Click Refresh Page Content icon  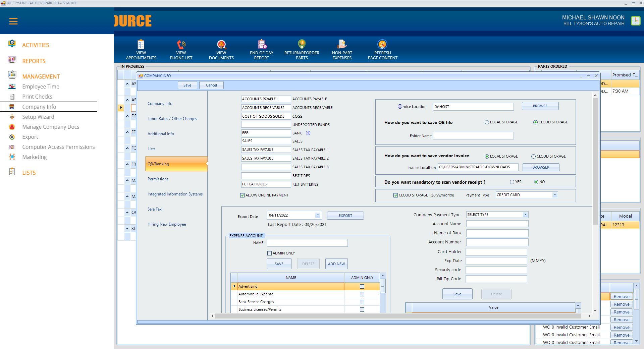(x=382, y=45)
